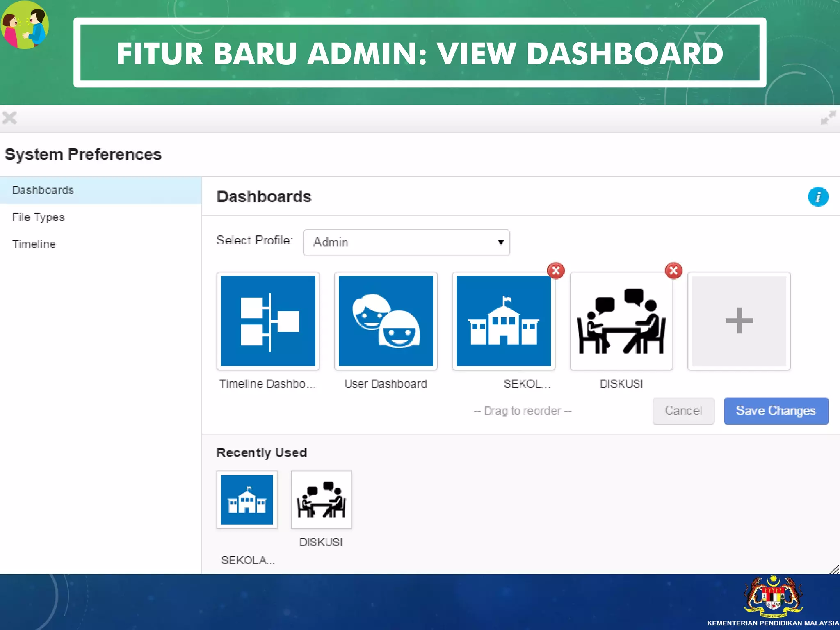Screen dimensions: 840x630
Task: Click the Save Changes button
Action: pos(776,411)
